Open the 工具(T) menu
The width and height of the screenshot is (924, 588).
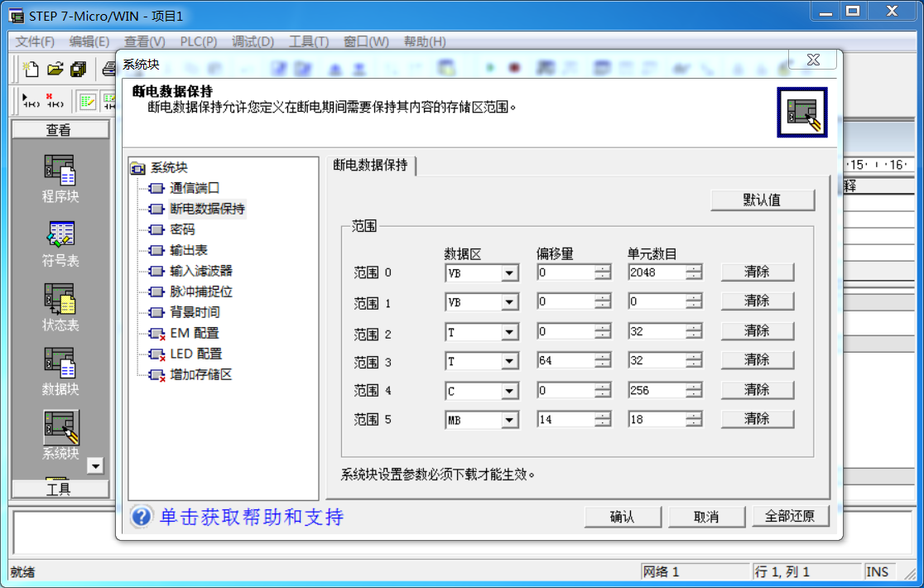(309, 42)
